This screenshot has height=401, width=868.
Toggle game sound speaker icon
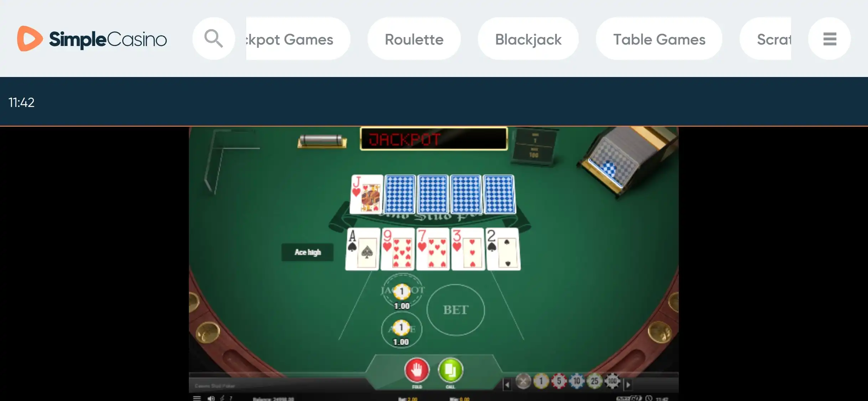[211, 398]
